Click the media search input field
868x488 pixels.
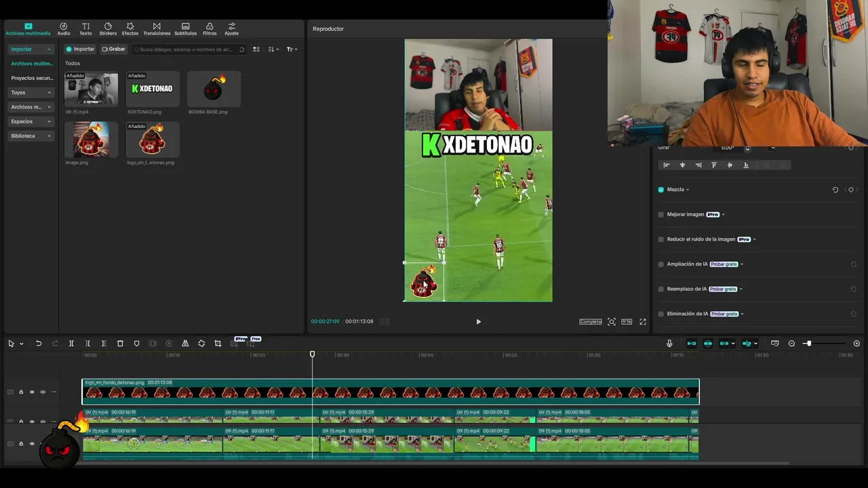tap(189, 49)
